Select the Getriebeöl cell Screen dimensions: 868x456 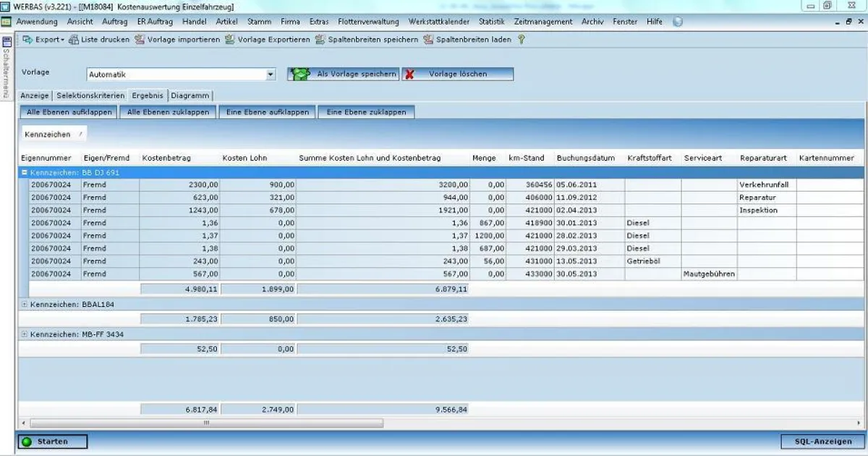[x=652, y=261]
